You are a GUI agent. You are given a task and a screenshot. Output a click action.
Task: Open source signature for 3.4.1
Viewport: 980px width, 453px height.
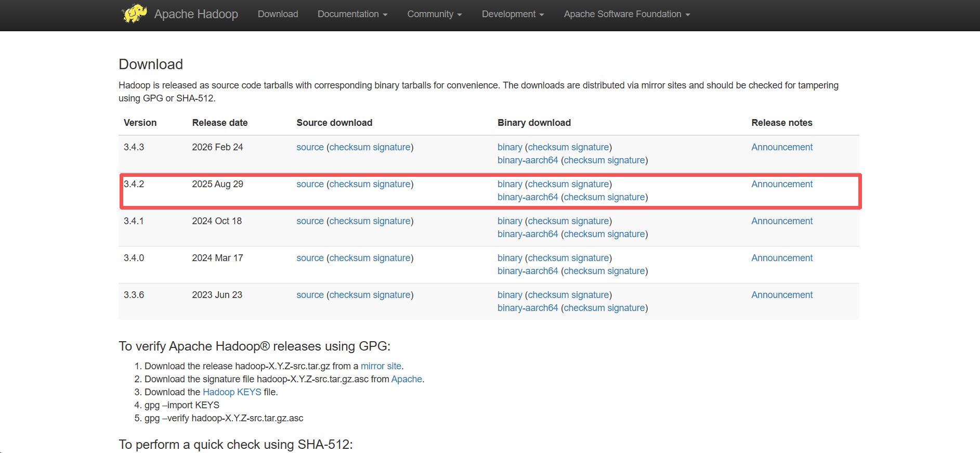[391, 221]
